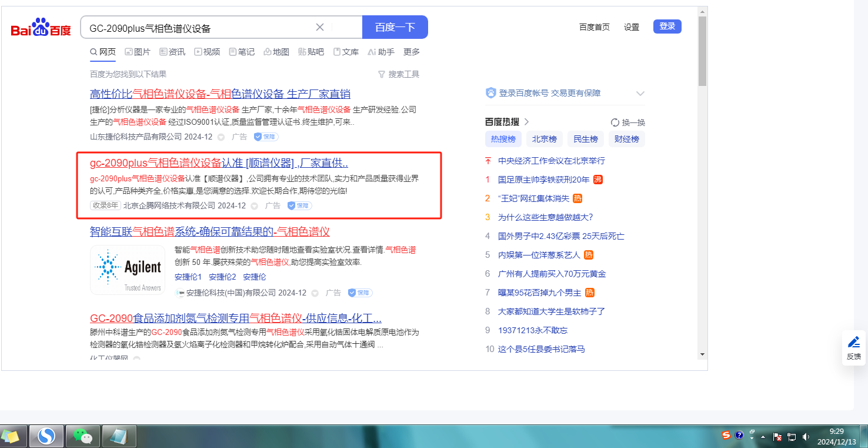Image resolution: width=868 pixels, height=448 pixels.
Task: Switch to the 地图 tab
Action: point(276,52)
